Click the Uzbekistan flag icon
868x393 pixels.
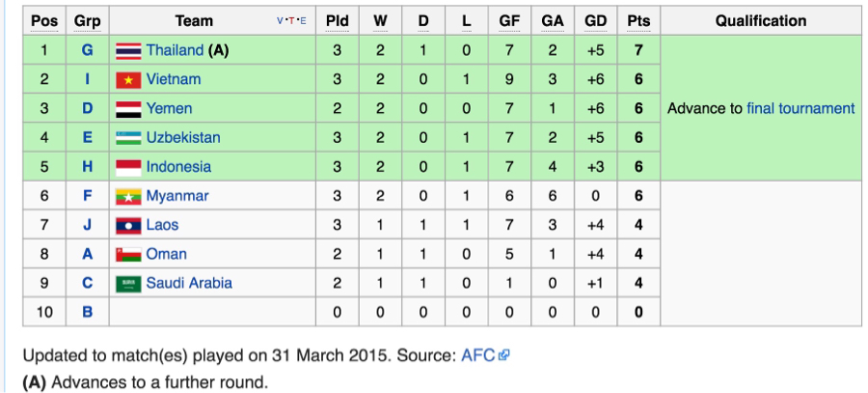128,137
